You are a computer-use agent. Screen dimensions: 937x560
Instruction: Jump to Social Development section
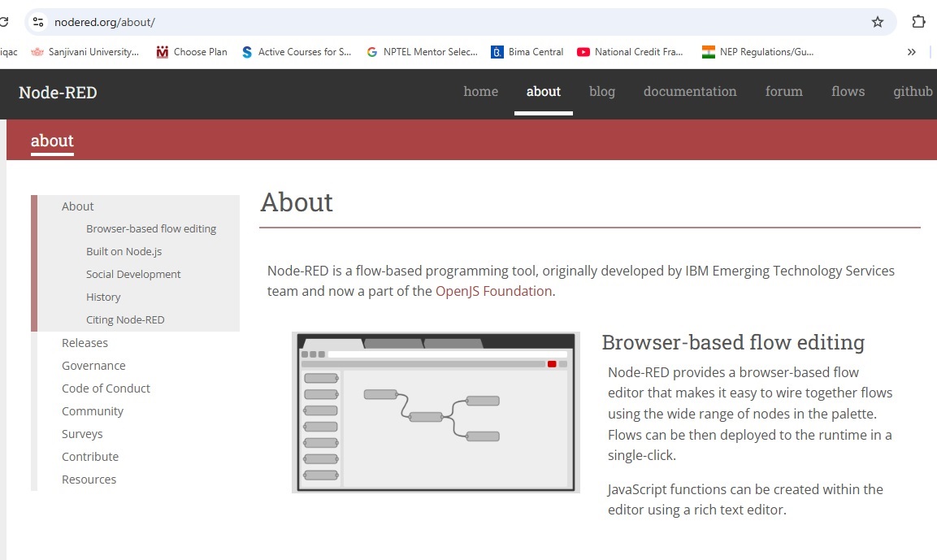coord(133,275)
